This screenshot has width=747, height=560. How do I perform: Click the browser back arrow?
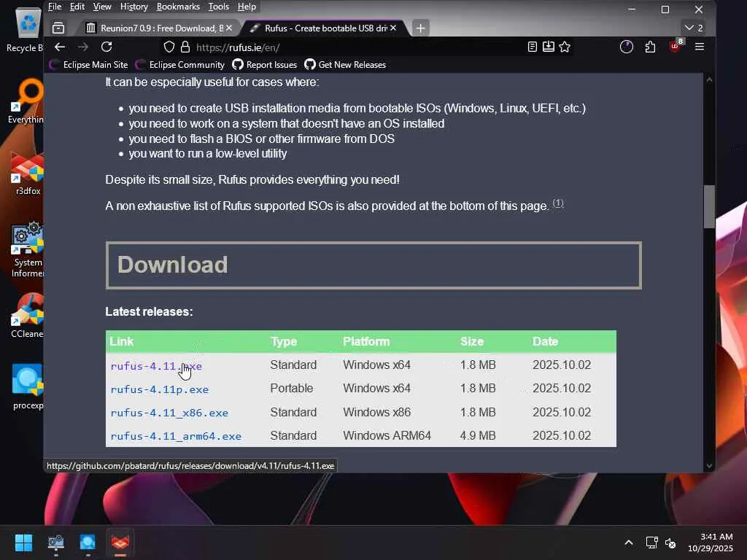(x=60, y=47)
